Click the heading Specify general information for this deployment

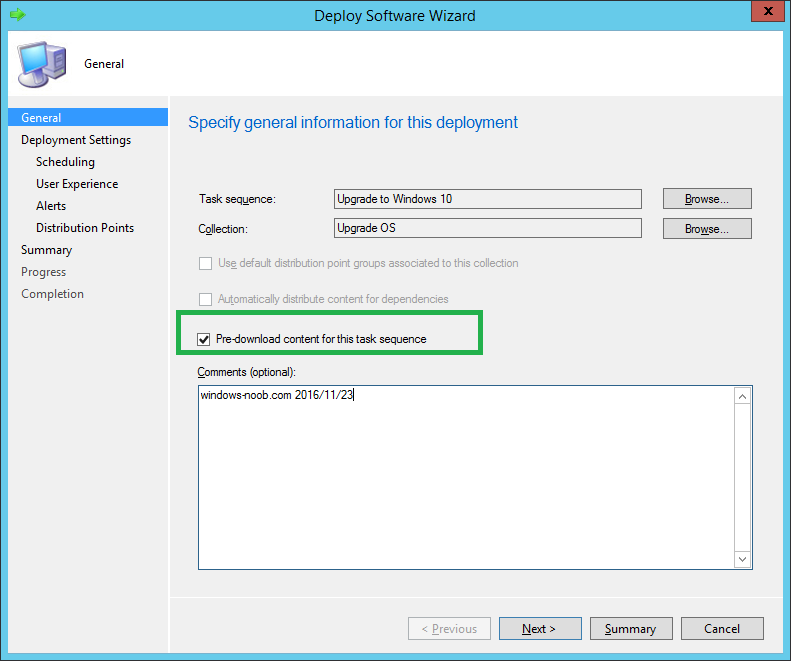pos(353,123)
